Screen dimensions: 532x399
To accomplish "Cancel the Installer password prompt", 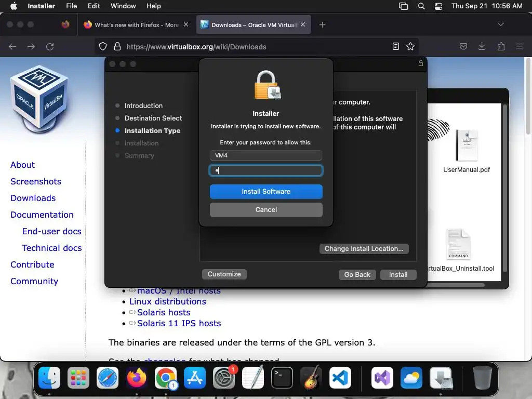I will [x=266, y=210].
